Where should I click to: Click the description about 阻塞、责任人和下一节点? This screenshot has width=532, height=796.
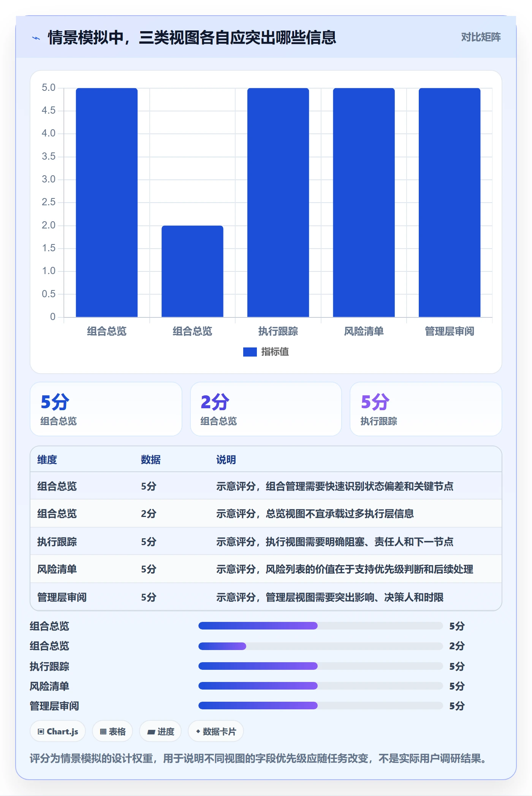[x=335, y=542]
